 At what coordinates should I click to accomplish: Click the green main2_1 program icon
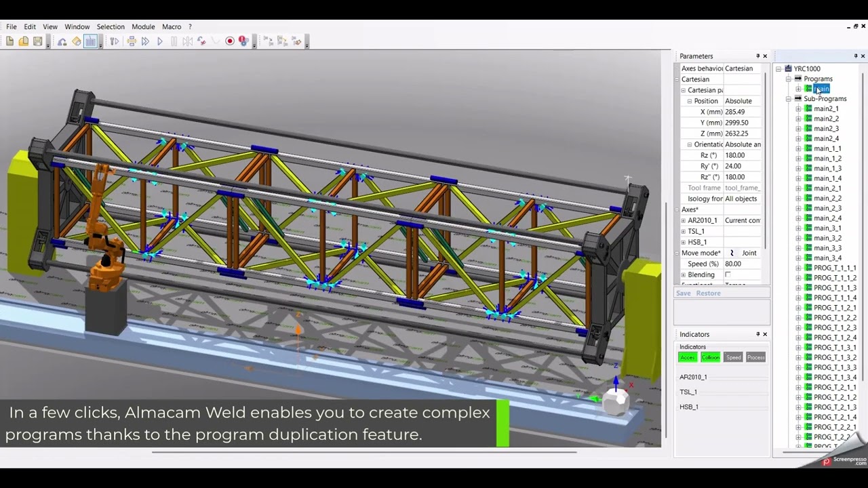[808, 108]
